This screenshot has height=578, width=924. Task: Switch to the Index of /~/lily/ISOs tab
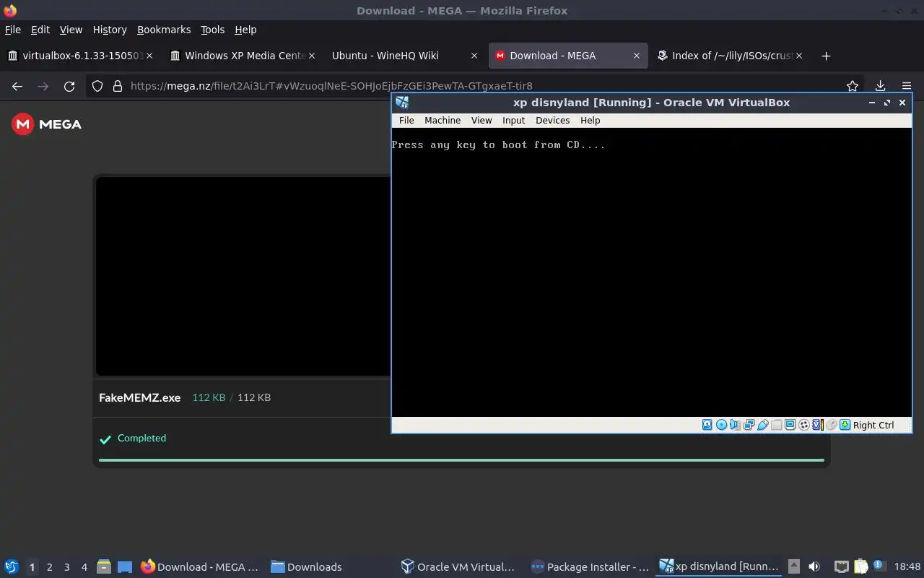click(x=729, y=56)
